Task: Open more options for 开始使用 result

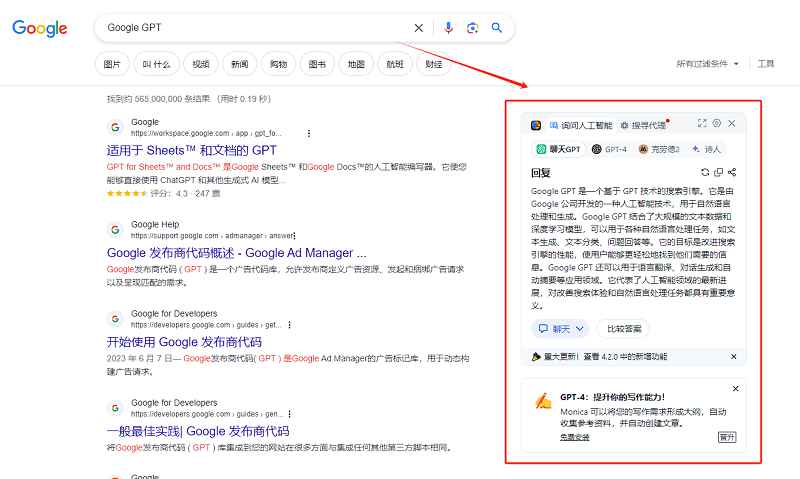Action: [x=289, y=325]
